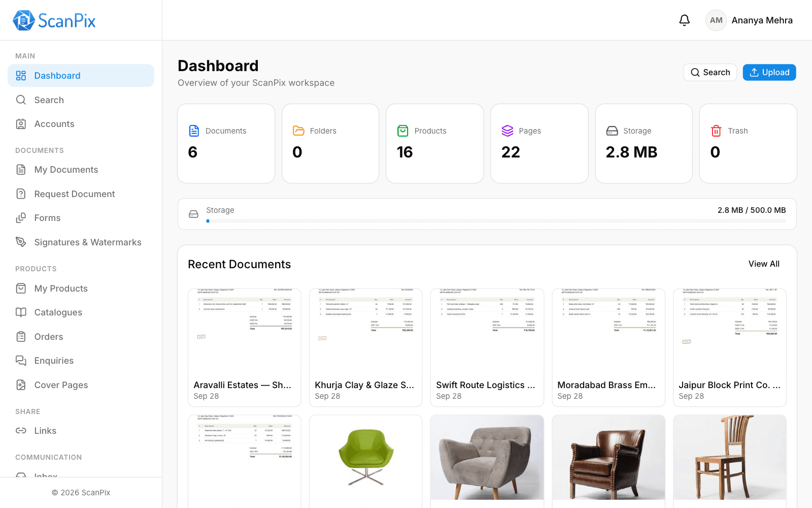The height and width of the screenshot is (508, 812).
Task: Open My Documents in sidebar
Action: 81,169
